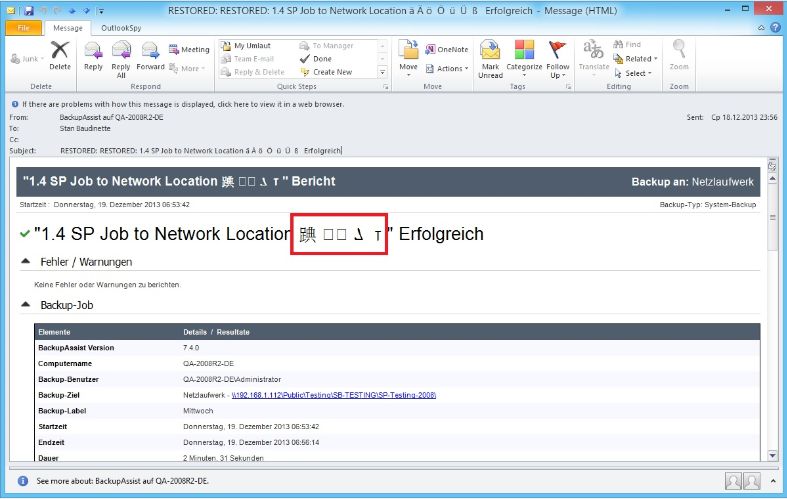Image resolution: width=787 pixels, height=499 pixels.
Task: Send message to OneNote
Action: [x=447, y=49]
